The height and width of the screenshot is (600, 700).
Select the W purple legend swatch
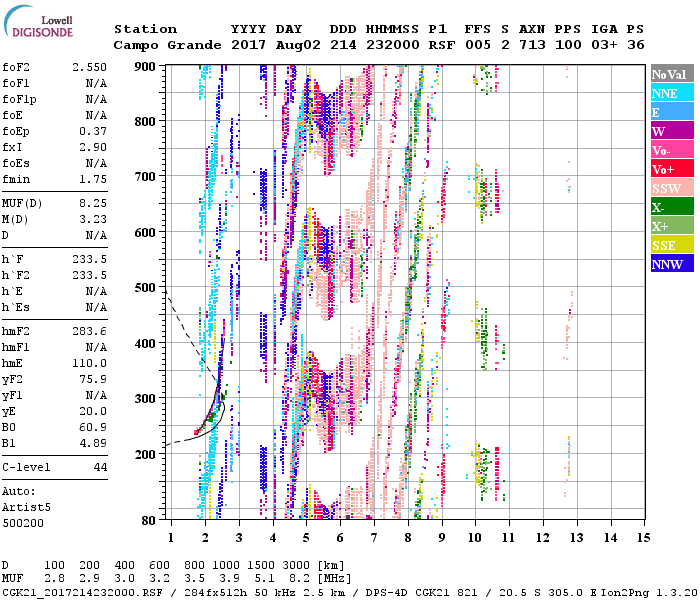672,131
